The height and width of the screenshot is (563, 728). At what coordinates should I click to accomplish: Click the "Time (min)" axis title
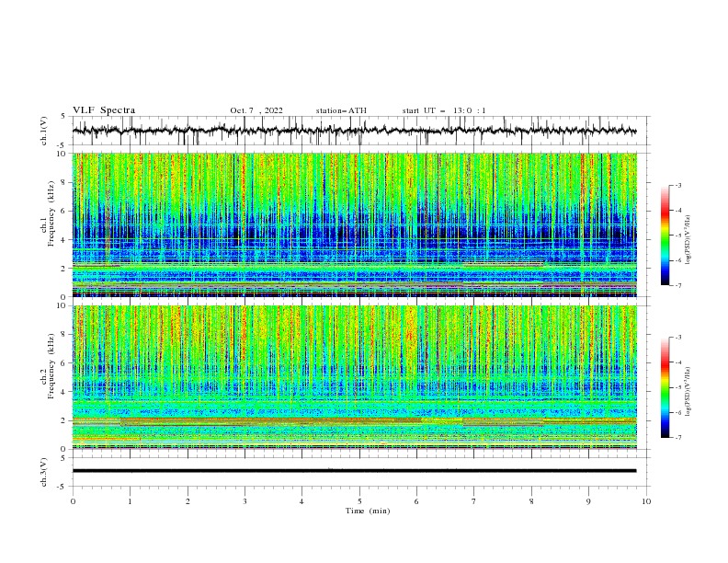[368, 511]
